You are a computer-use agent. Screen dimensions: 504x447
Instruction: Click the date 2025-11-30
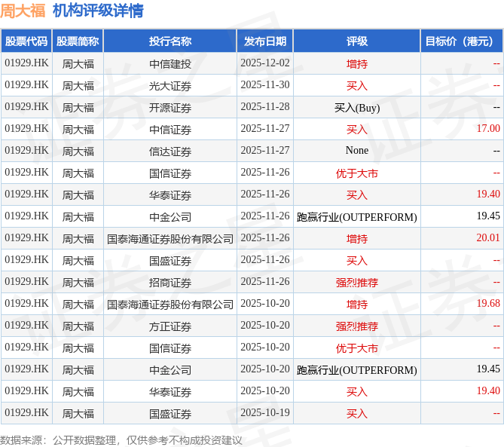(x=265, y=85)
